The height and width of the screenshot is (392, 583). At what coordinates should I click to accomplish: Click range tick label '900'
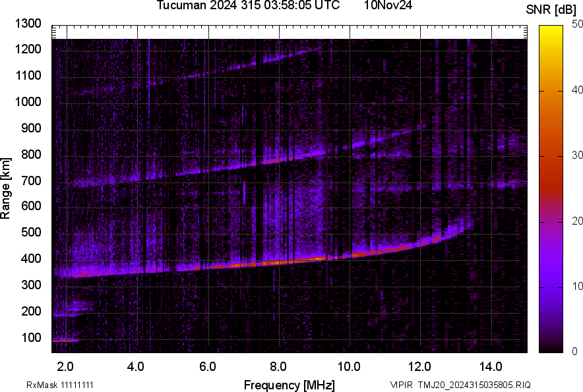coord(31,128)
